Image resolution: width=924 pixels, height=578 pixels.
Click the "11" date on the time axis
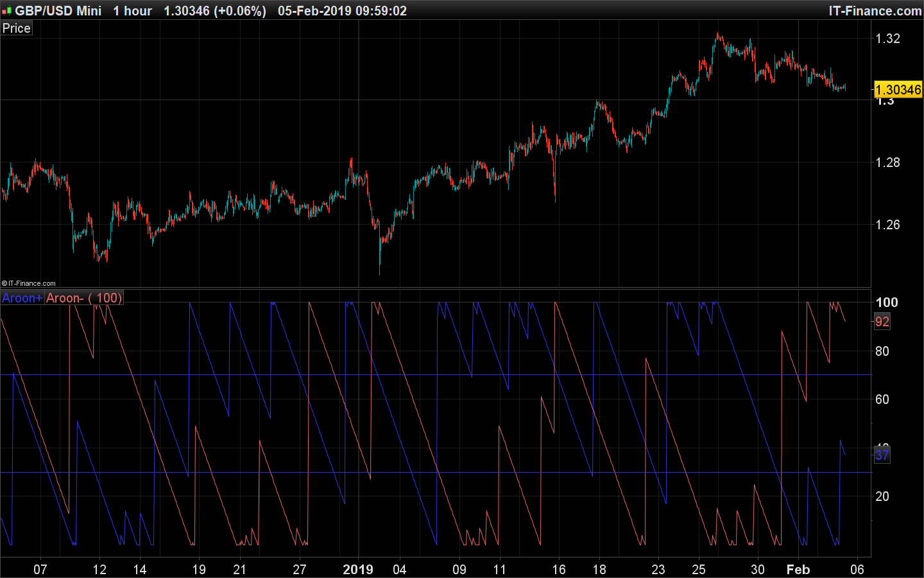(x=499, y=570)
